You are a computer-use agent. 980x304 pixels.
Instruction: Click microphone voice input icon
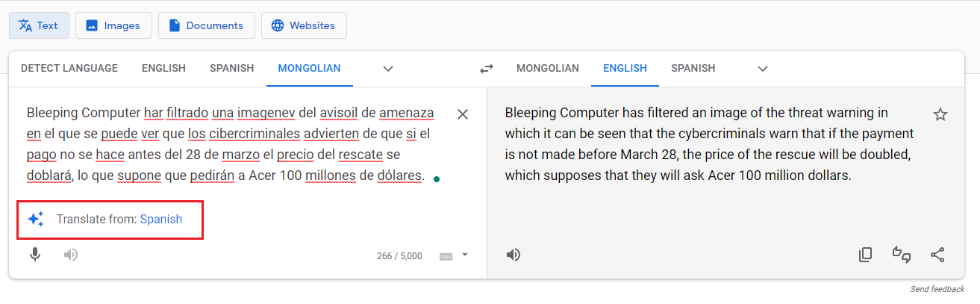click(35, 255)
